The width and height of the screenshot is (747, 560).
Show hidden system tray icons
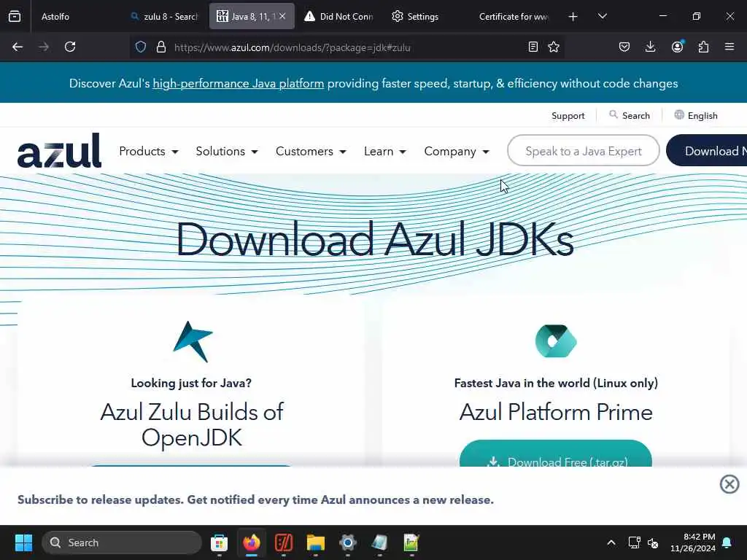[611, 542]
